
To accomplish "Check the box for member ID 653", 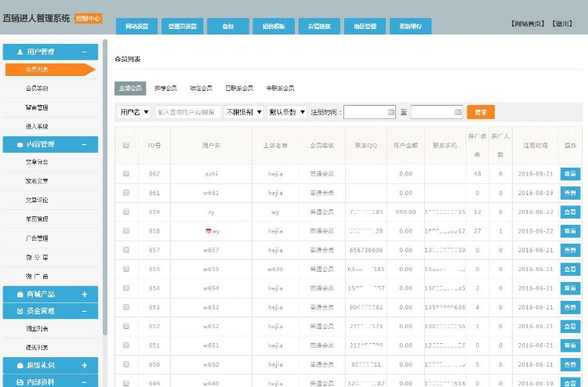I will pyautogui.click(x=126, y=307).
